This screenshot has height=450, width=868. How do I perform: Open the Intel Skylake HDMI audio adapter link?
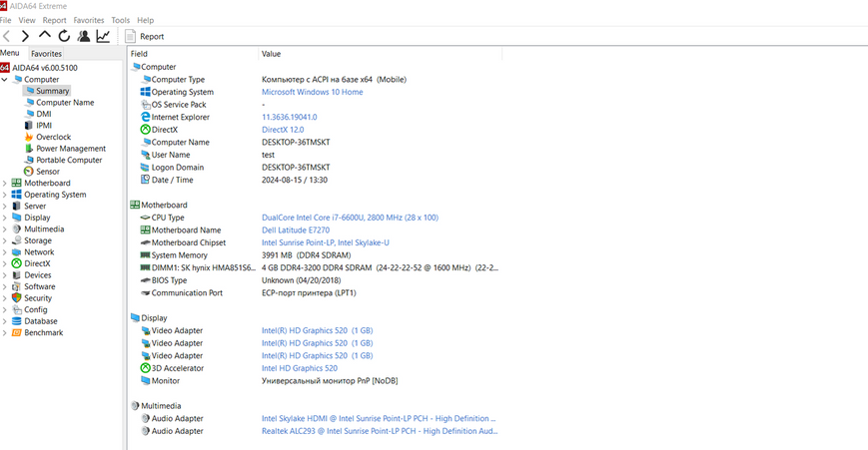click(379, 418)
